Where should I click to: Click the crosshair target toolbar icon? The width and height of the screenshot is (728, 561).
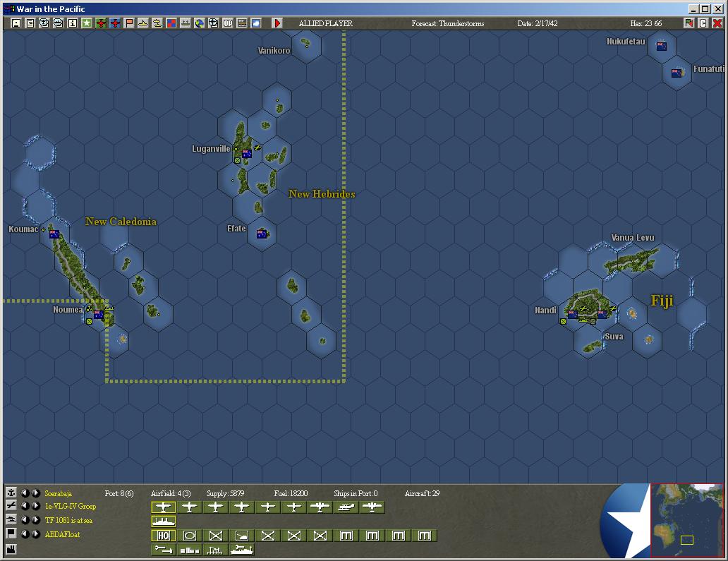[x=214, y=23]
